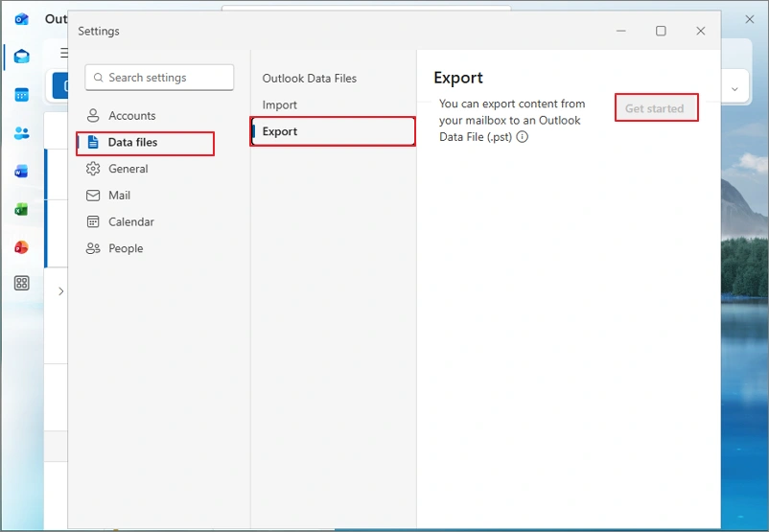Close the Settings dialog

pyautogui.click(x=700, y=31)
